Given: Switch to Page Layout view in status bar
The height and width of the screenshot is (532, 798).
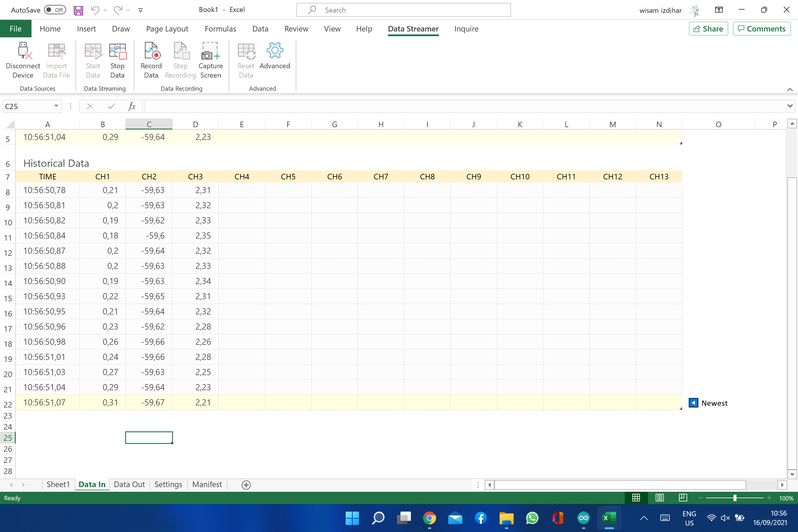Looking at the screenshot, I should [x=659, y=498].
